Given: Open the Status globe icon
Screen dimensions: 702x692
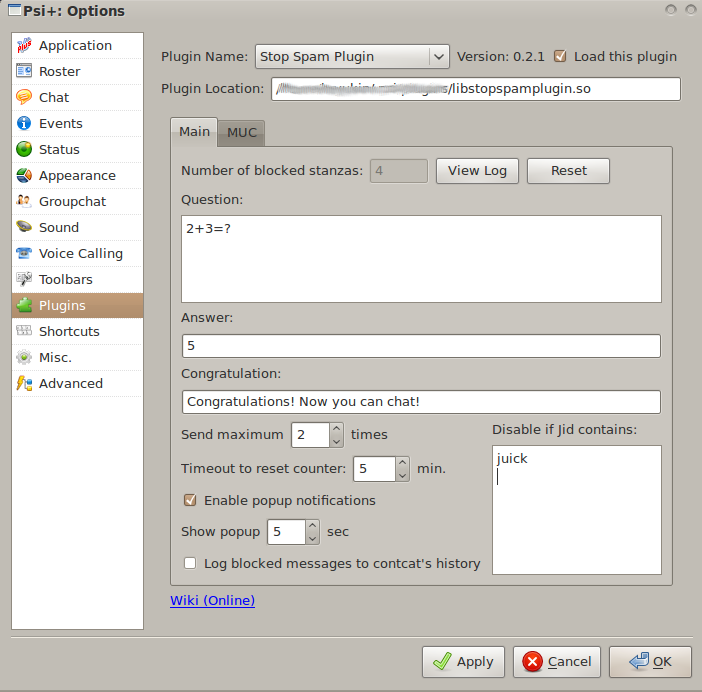Looking at the screenshot, I should 25,149.
